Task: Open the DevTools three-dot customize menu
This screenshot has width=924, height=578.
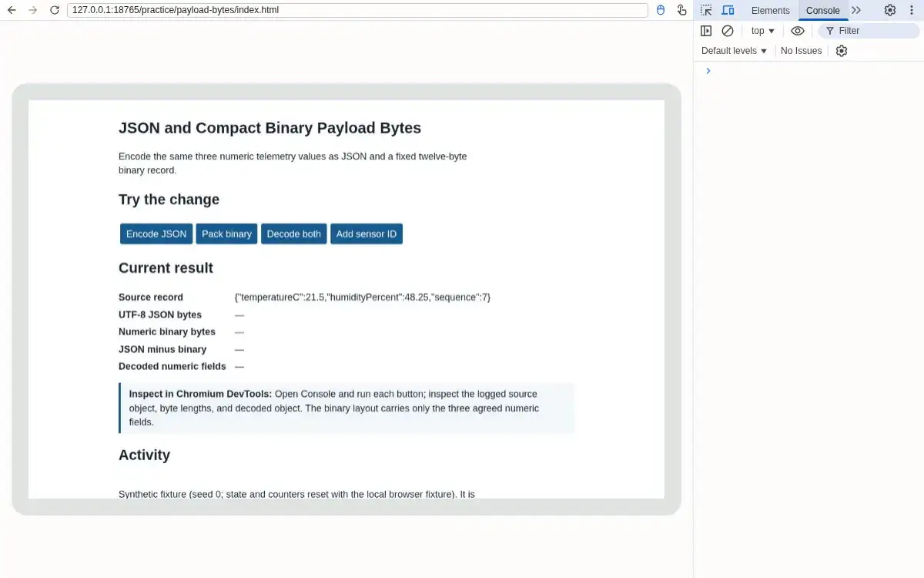Action: 912,10
